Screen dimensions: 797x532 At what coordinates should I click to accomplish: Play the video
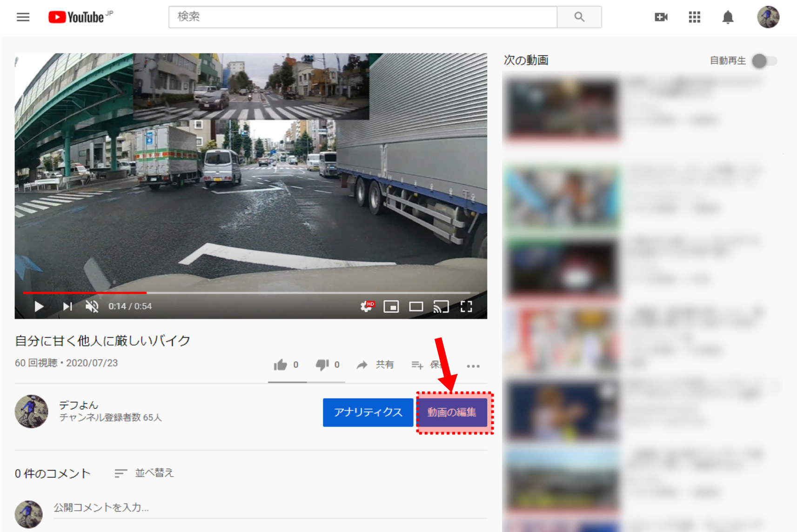tap(39, 306)
